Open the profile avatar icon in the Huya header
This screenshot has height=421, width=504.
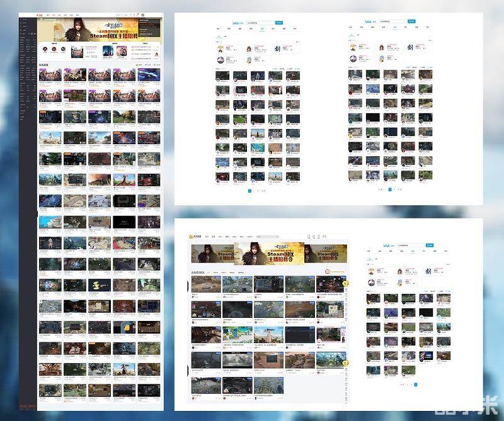[324, 237]
